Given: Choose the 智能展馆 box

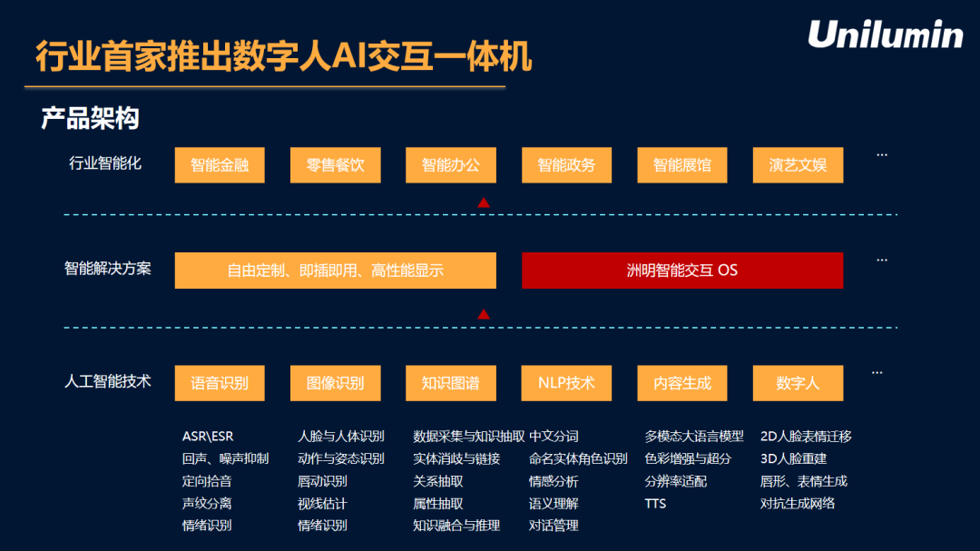Looking at the screenshot, I should tap(682, 165).
